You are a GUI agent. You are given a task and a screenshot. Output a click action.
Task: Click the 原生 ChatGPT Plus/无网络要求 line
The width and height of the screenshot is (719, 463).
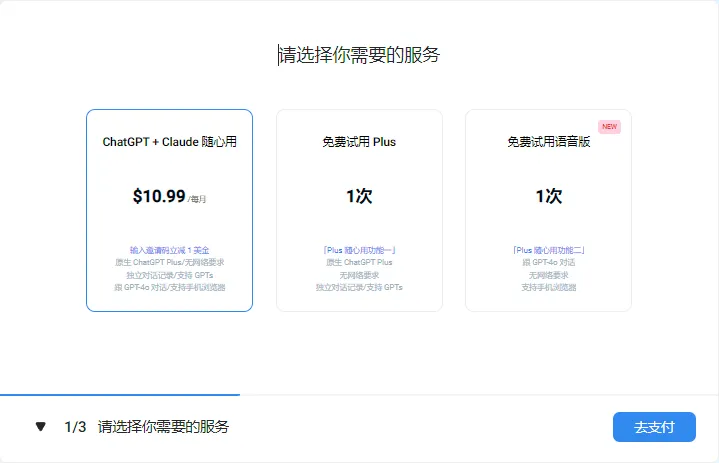[x=169, y=262]
